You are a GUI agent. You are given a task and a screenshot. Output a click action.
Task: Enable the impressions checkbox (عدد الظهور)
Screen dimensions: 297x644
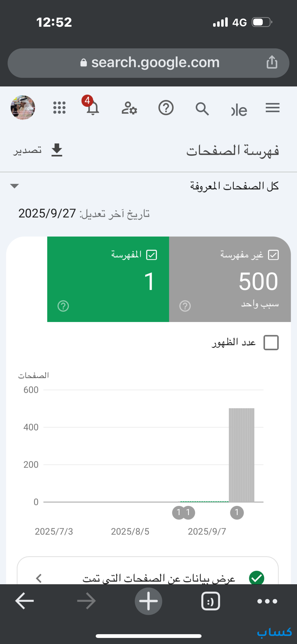point(271,343)
